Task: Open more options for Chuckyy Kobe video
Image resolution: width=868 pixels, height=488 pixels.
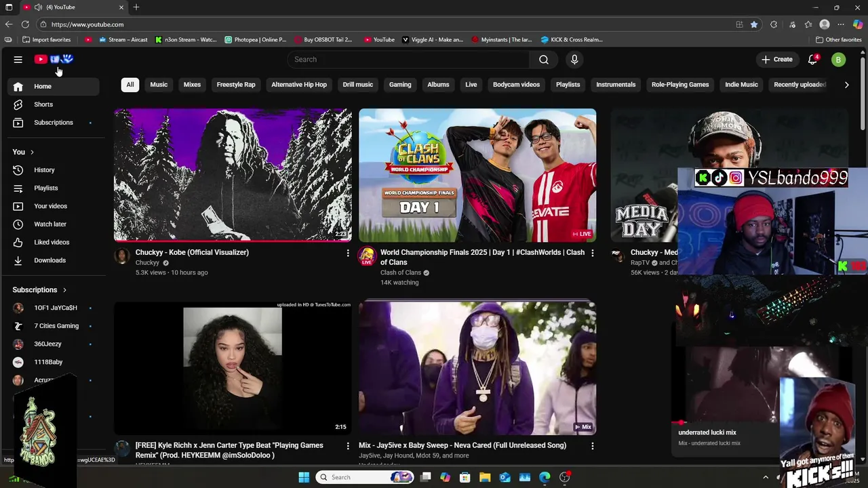Action: click(348, 253)
